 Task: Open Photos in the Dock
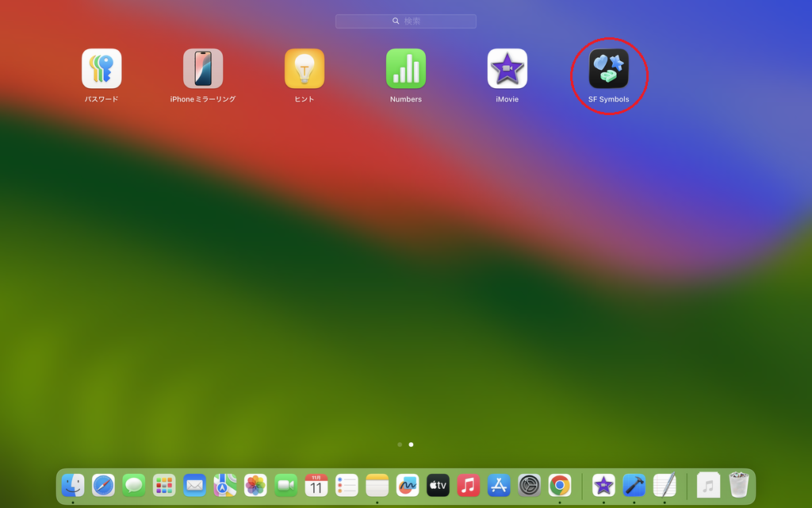[x=255, y=485]
